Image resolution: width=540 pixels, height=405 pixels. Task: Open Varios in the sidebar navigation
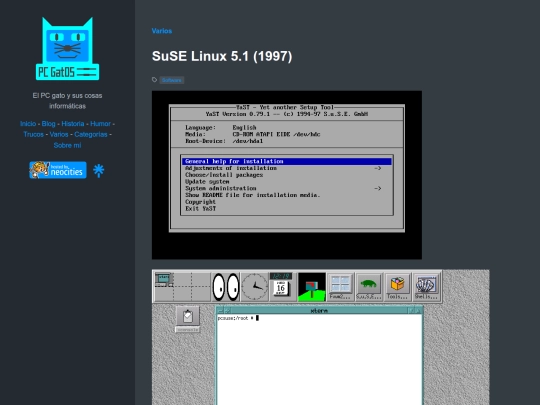click(59, 134)
